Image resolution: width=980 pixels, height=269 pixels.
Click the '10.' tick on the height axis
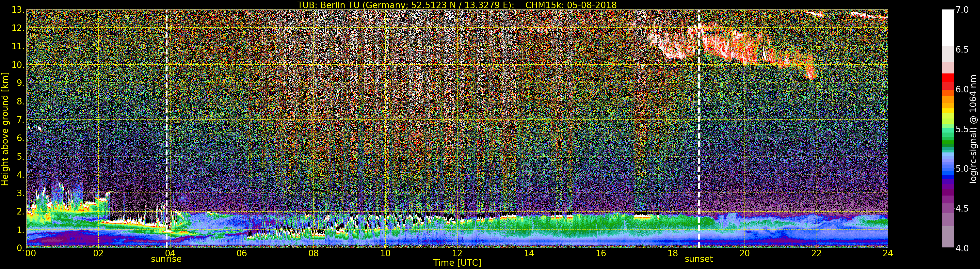click(18, 65)
